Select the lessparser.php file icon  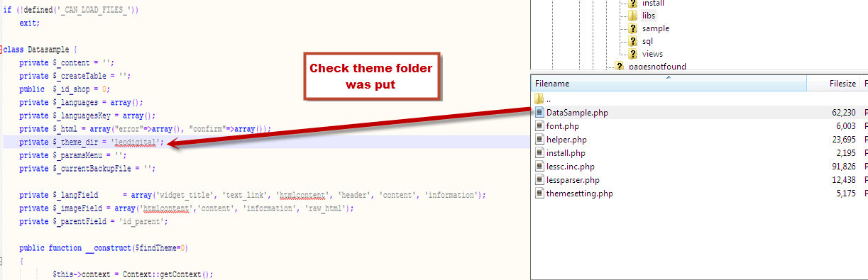point(539,180)
